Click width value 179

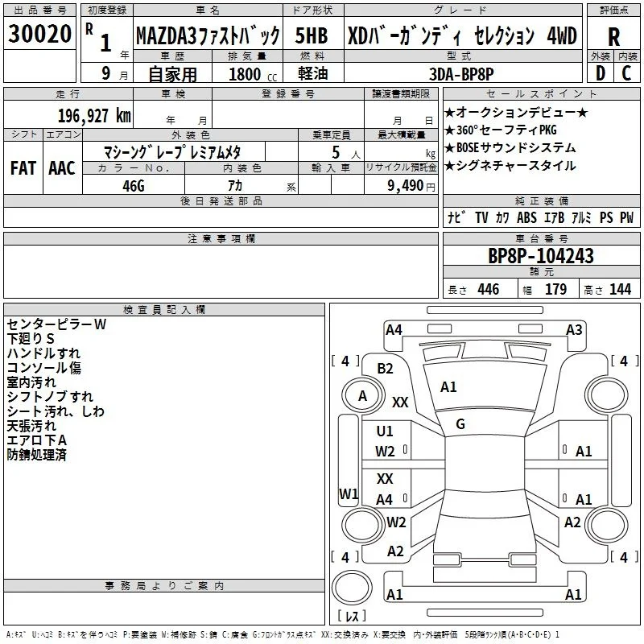pyautogui.click(x=555, y=289)
